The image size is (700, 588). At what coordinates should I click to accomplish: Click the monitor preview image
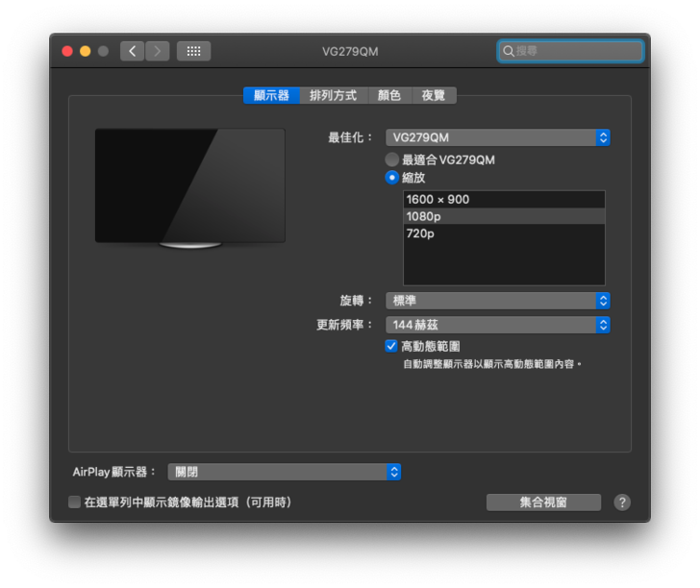(189, 186)
